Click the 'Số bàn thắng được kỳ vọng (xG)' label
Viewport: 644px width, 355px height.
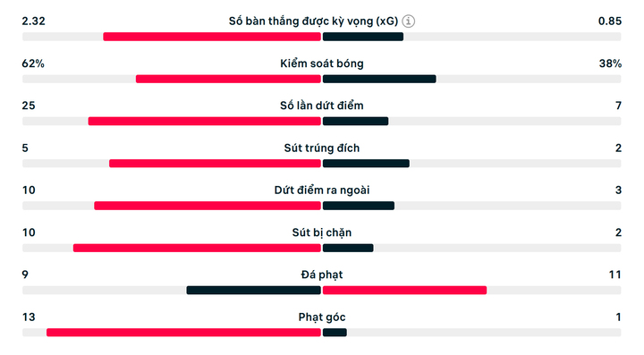(313, 21)
